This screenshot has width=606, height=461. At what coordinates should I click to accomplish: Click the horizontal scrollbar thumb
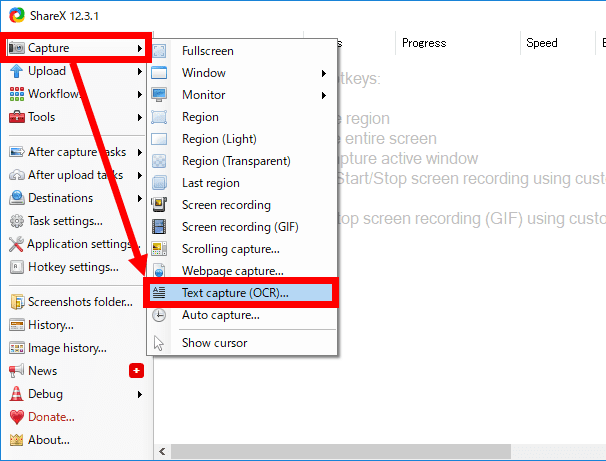pos(341,451)
